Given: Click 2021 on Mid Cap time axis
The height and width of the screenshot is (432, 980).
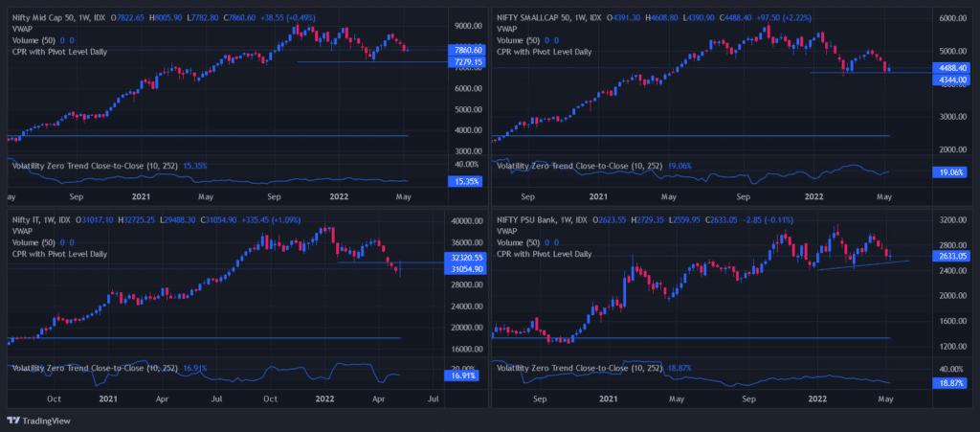Looking at the screenshot, I should click(142, 197).
